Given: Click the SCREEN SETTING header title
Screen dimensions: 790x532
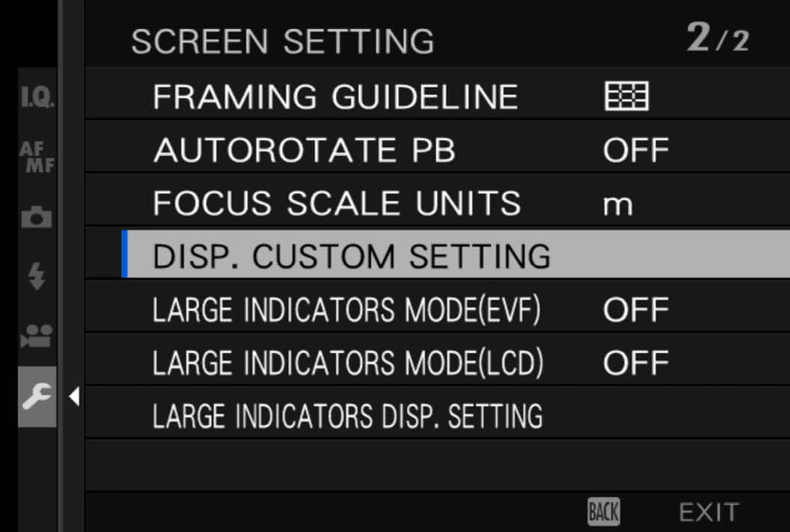Looking at the screenshot, I should (x=283, y=41).
